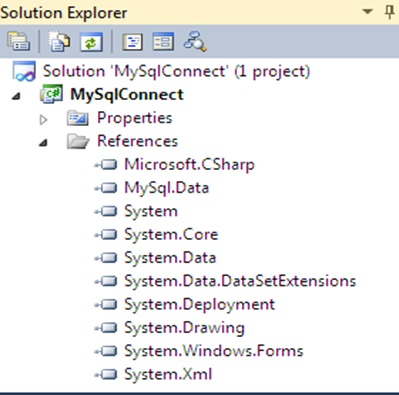
Task: Open View Designer toolbar icon
Action: (163, 42)
